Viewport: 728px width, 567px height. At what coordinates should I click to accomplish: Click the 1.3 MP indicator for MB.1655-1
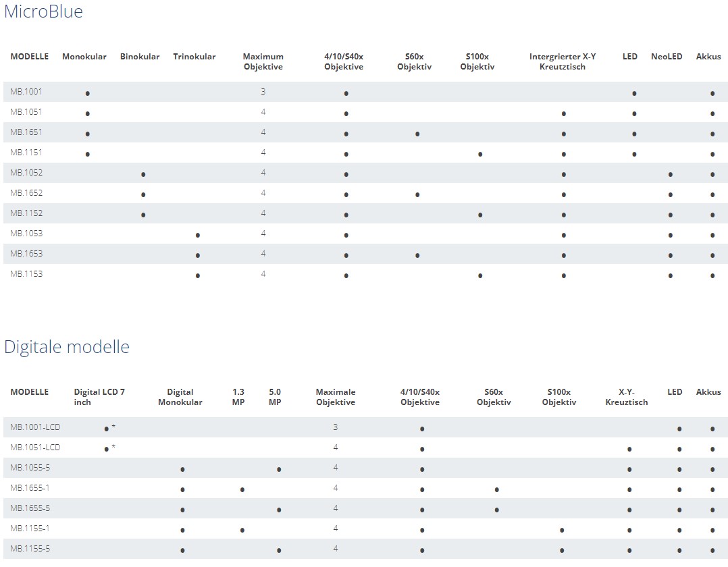(240, 489)
